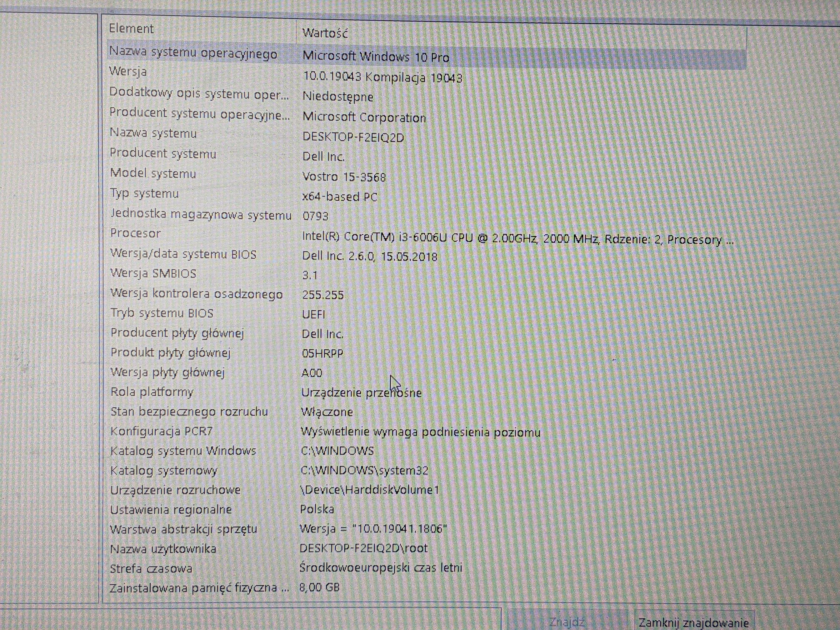840x630 pixels.
Task: Click the A00 value
Action: [x=312, y=373]
